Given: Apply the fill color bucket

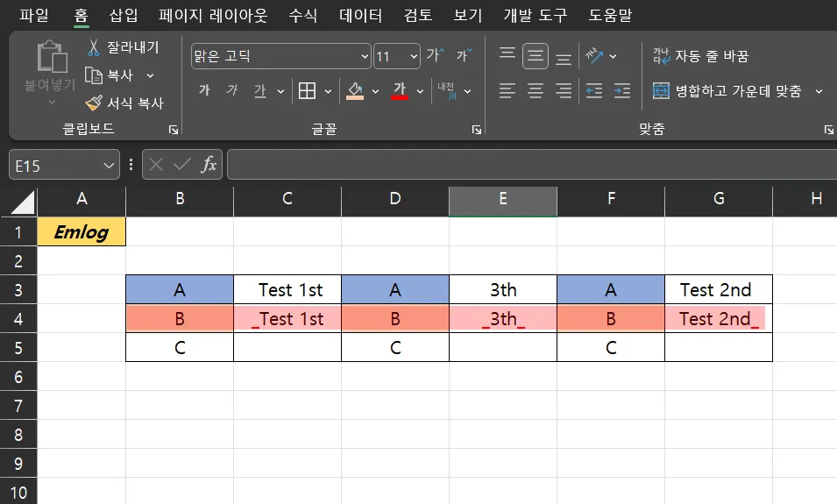Looking at the screenshot, I should click(x=355, y=91).
